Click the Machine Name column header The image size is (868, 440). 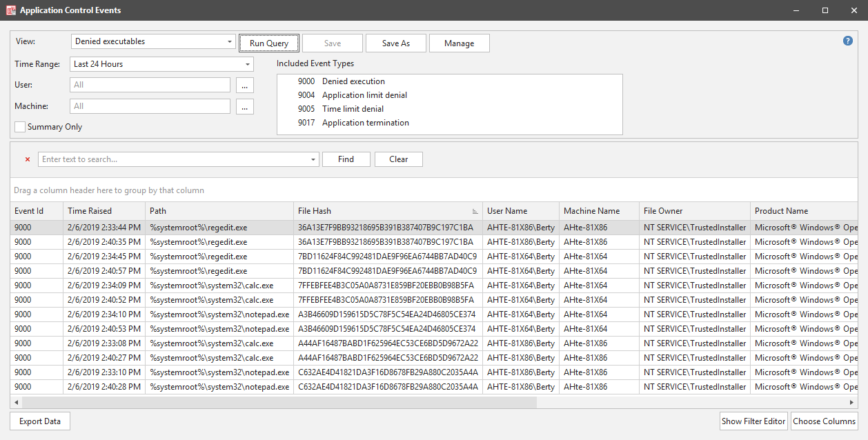click(591, 211)
